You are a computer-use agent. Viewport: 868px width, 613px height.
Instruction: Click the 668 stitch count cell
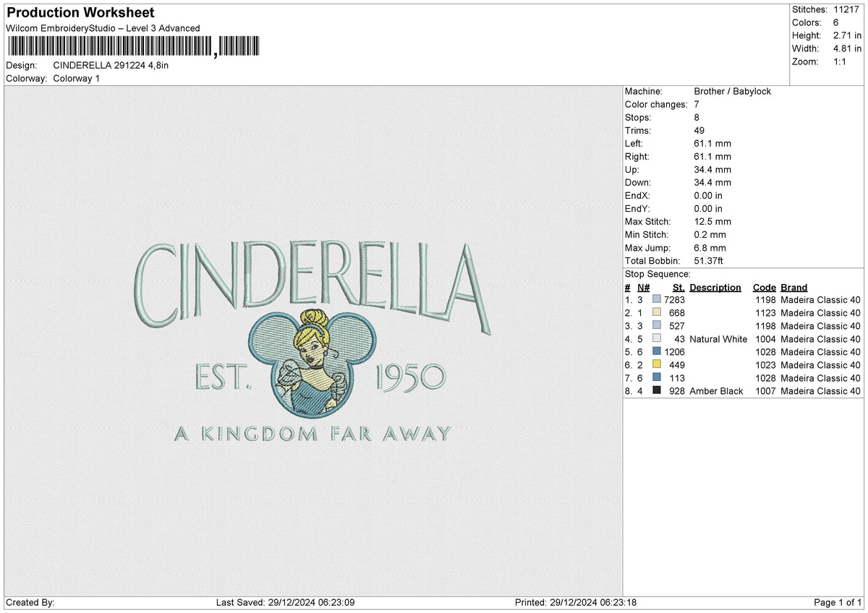tap(677, 313)
